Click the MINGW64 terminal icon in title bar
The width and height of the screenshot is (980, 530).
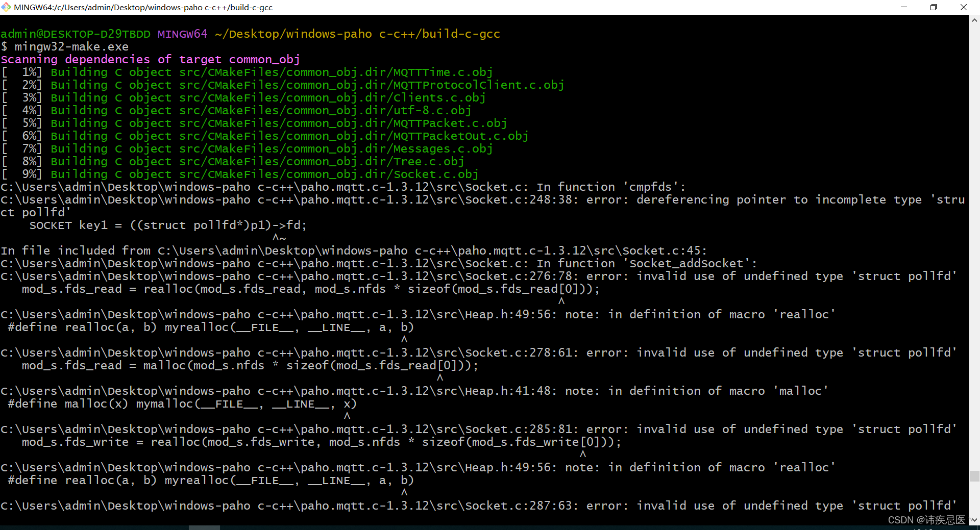(x=6, y=7)
